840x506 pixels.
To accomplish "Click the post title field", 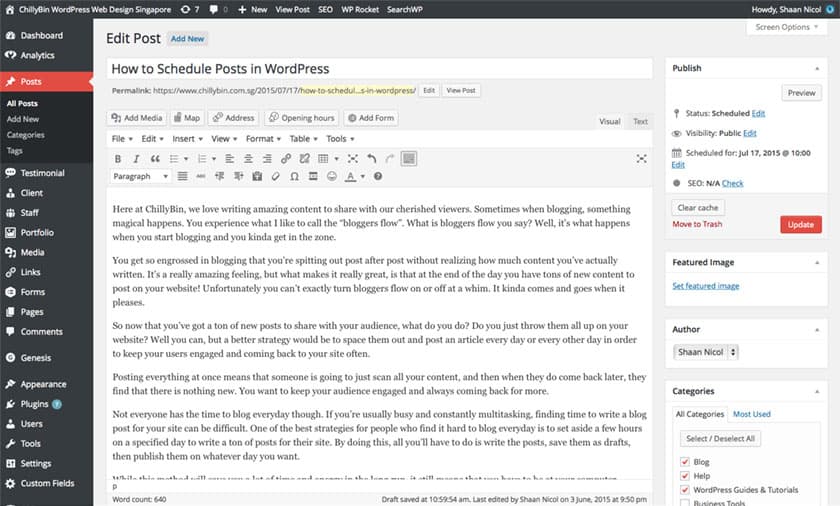I will pos(379,69).
